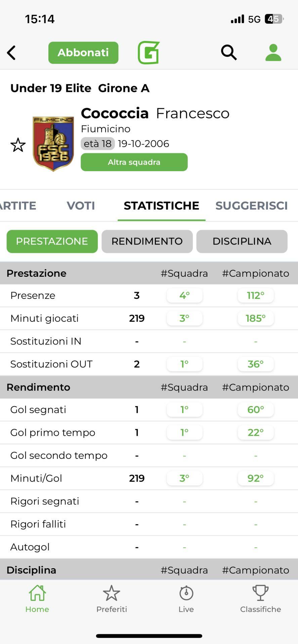Select the RENDIMENTO filter
The height and width of the screenshot is (644, 298).
147,241
